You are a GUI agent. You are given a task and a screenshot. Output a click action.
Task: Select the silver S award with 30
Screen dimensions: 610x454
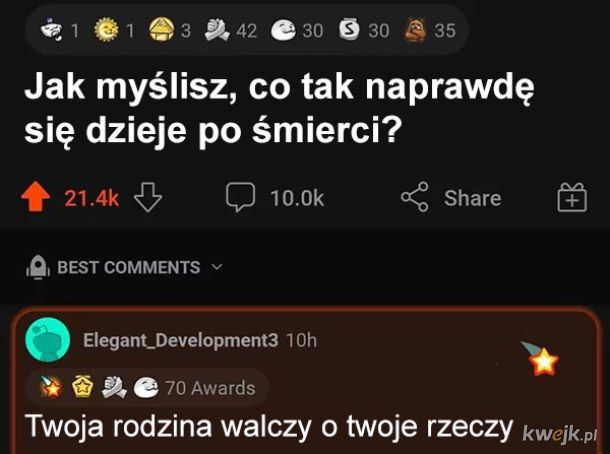pos(348,30)
